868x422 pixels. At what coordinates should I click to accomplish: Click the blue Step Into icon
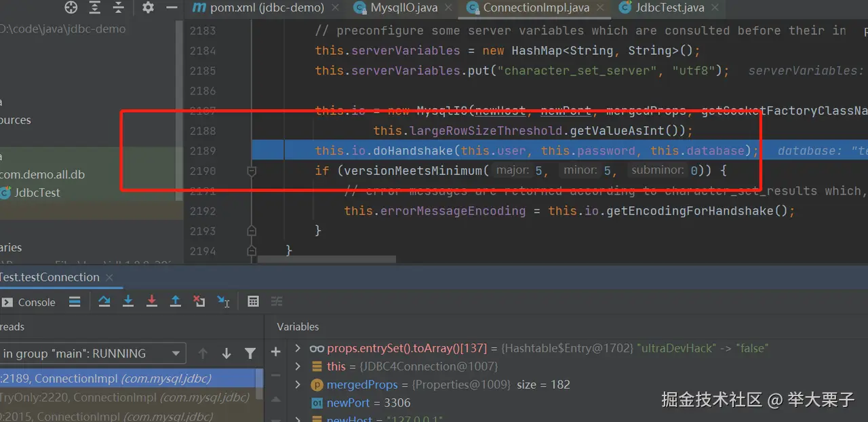[x=127, y=301]
